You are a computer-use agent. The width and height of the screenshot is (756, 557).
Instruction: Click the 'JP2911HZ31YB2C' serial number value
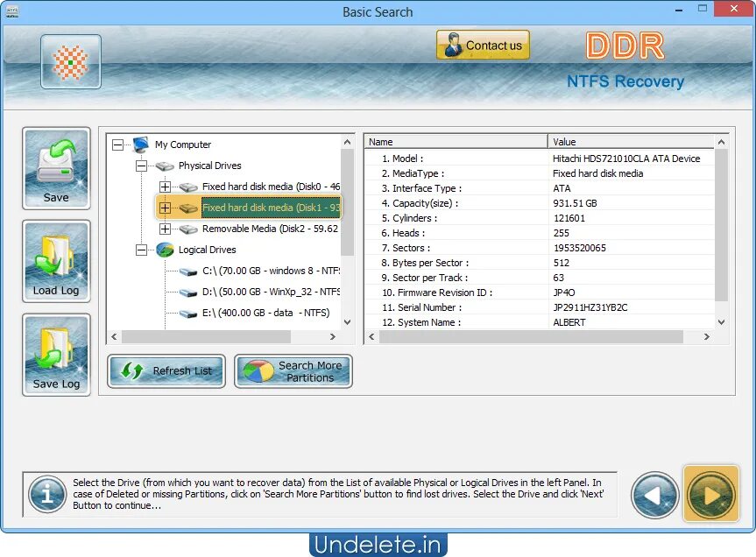(x=590, y=307)
